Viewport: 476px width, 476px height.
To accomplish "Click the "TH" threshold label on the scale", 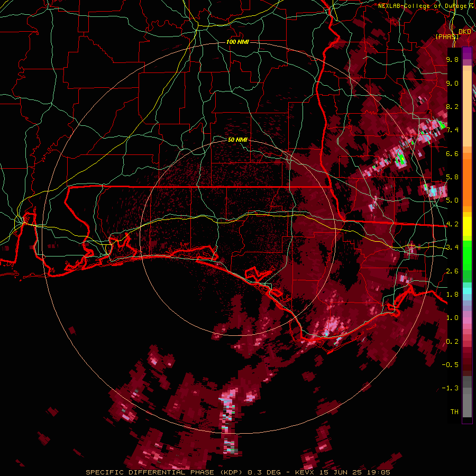I will point(454,412).
